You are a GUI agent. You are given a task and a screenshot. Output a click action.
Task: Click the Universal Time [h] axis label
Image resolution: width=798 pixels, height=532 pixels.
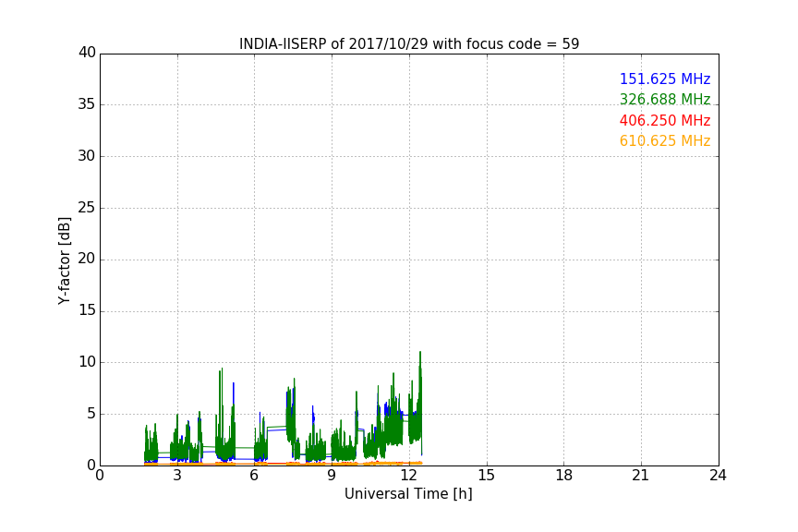[x=408, y=494]
